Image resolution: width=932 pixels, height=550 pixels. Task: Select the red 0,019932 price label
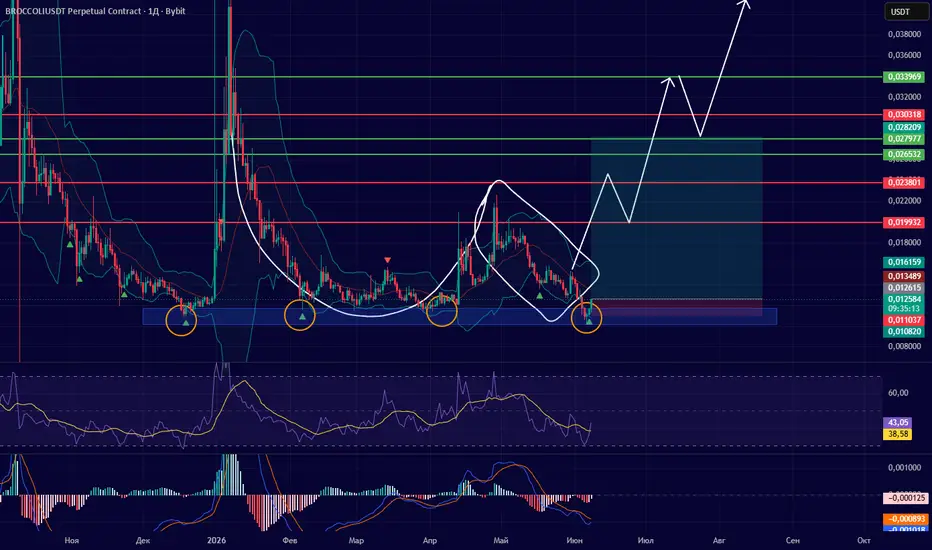coord(904,222)
